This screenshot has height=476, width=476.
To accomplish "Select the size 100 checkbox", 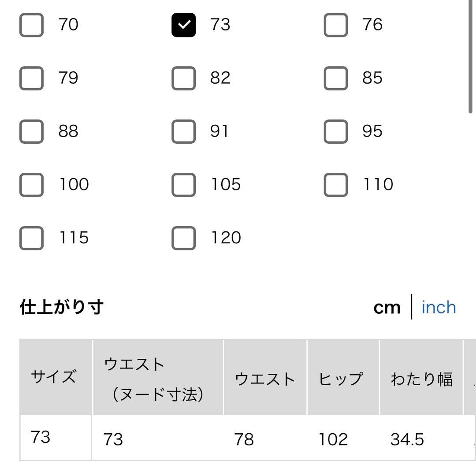I will click(x=31, y=184).
